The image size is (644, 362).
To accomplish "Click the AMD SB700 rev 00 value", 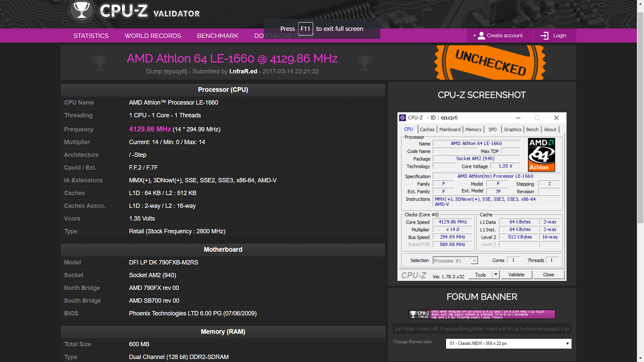I will point(154,301).
